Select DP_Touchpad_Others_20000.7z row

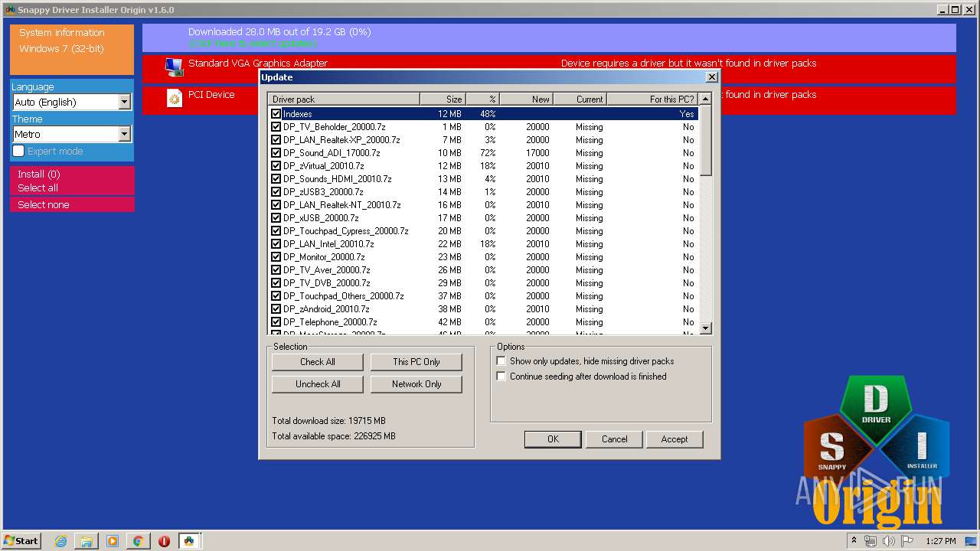click(484, 296)
